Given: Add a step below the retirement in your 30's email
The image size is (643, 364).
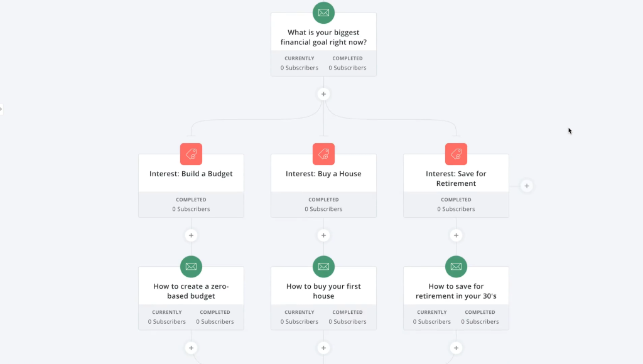Looking at the screenshot, I should click(456, 348).
